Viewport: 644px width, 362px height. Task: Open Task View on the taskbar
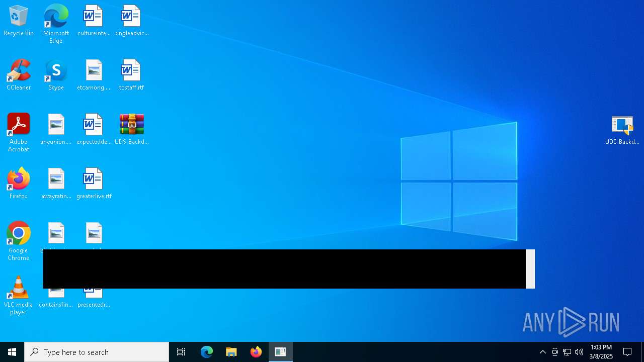pyautogui.click(x=181, y=352)
